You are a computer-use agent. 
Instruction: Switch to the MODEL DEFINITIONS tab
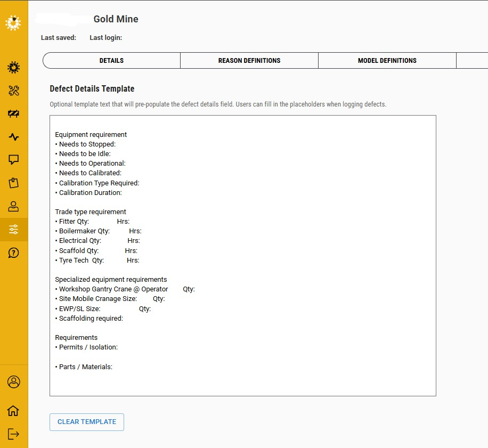pyautogui.click(x=387, y=60)
